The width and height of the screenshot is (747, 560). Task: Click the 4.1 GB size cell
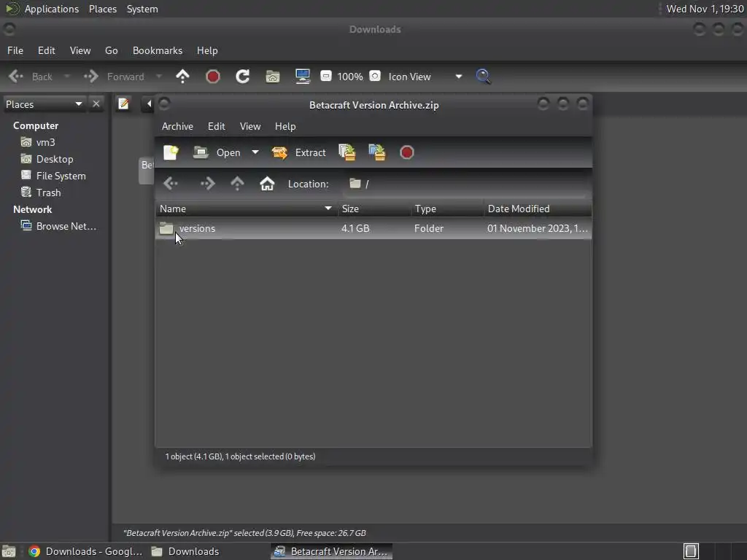point(355,228)
